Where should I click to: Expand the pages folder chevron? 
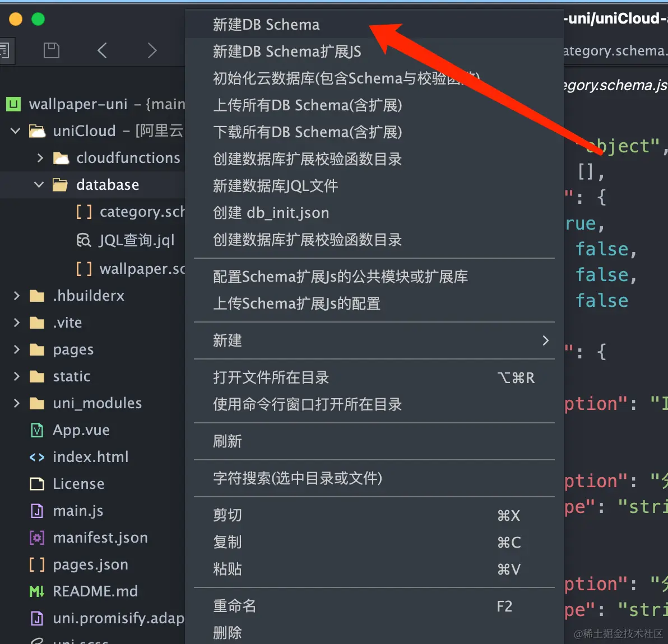tap(17, 349)
